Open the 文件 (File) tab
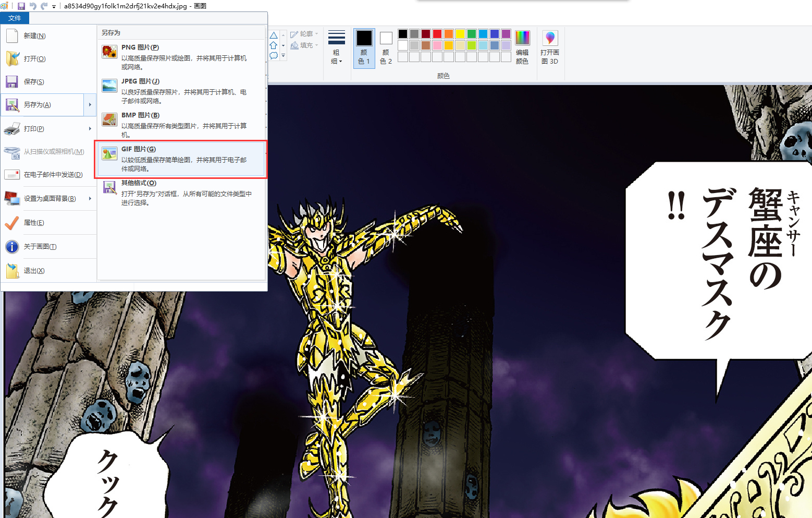812x518 pixels. click(x=15, y=18)
